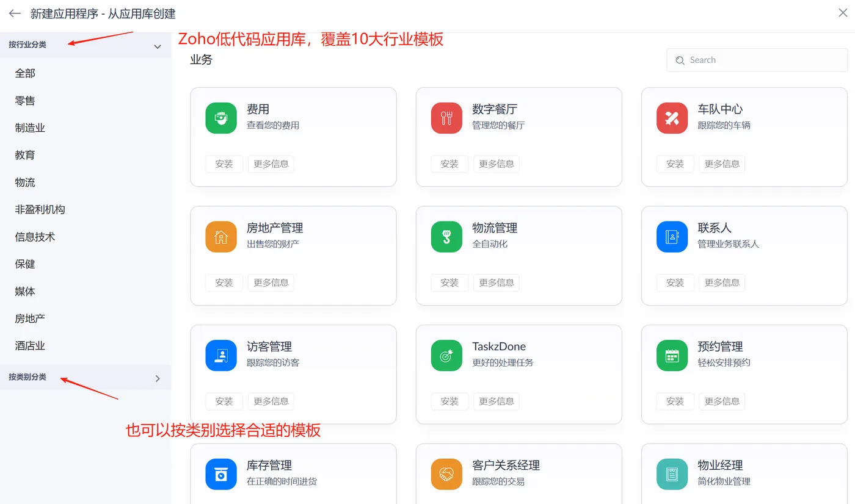Screen dimensions: 855x504
Task: Click 安装 under the 费用 app
Action: point(224,164)
